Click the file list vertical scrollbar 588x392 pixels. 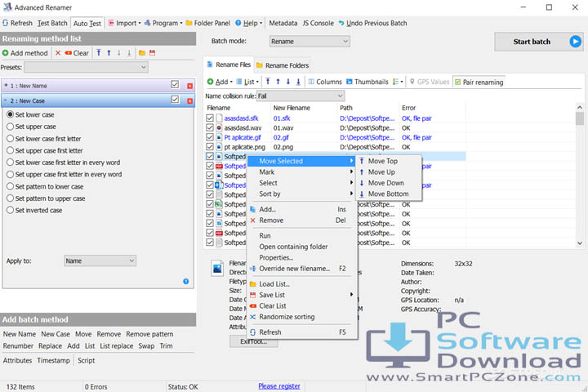580,176
